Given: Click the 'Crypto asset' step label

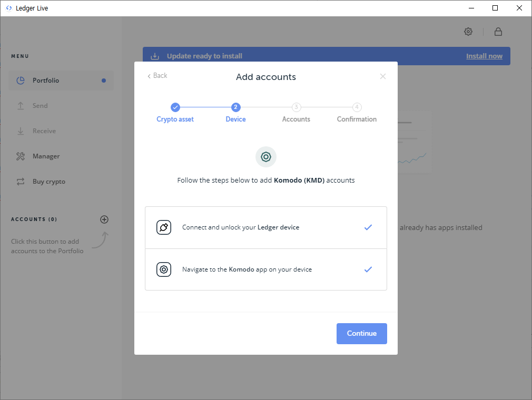Looking at the screenshot, I should (175, 119).
